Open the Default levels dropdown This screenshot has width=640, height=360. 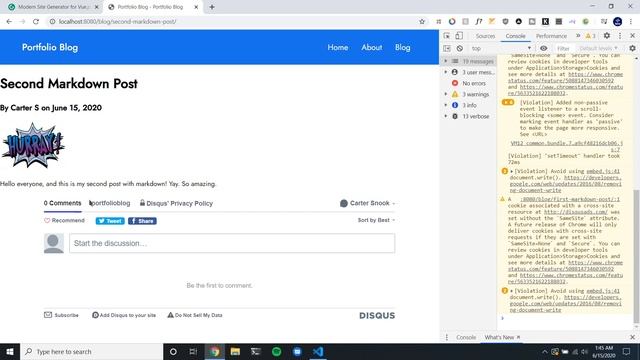pyautogui.click(x=598, y=48)
